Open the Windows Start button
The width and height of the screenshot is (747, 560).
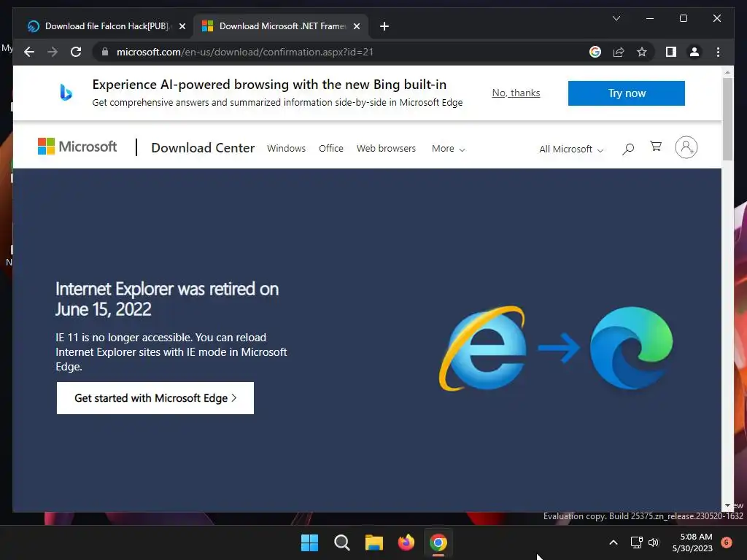(309, 542)
